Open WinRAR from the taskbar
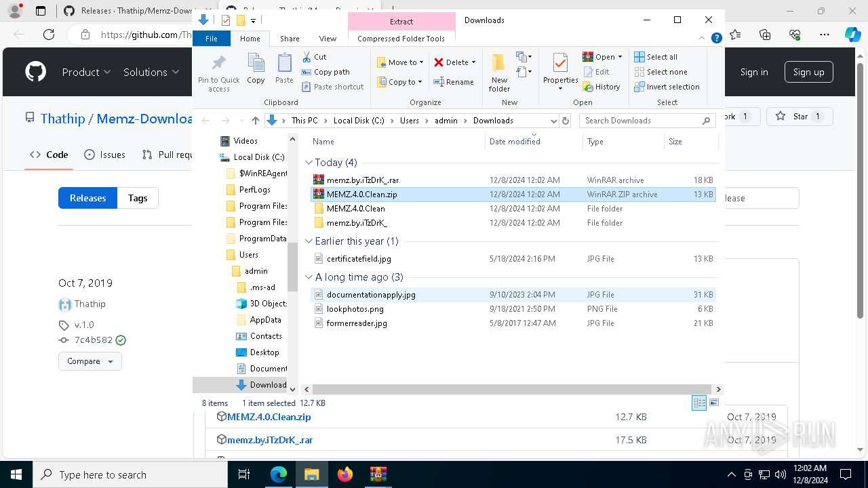 point(378,474)
